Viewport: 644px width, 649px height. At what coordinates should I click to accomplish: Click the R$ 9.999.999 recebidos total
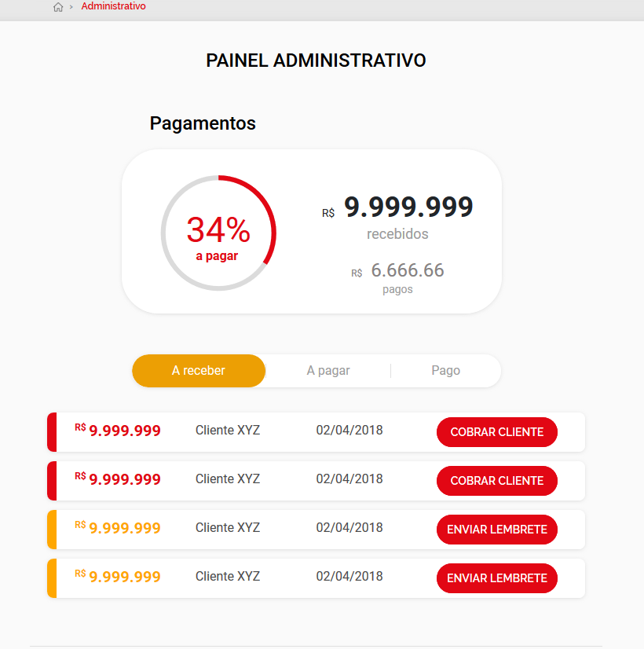click(397, 217)
